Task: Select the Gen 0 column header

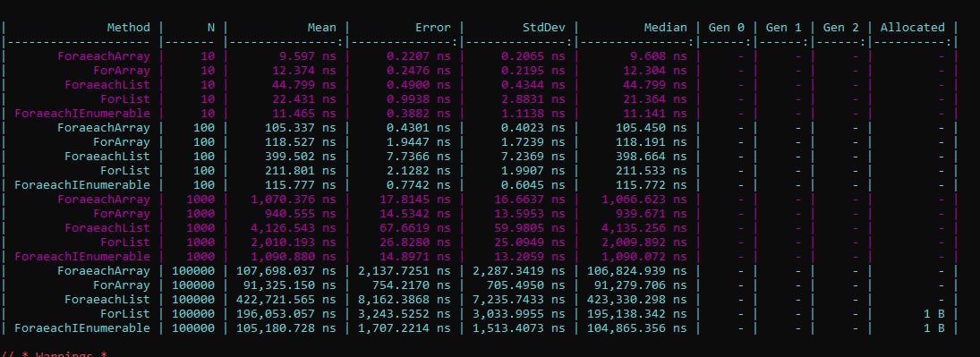Action: pyautogui.click(x=726, y=28)
